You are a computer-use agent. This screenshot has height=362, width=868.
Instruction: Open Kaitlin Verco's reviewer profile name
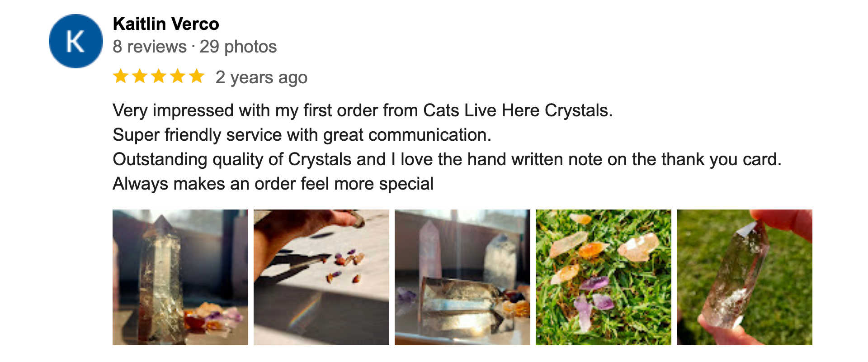pos(165,24)
